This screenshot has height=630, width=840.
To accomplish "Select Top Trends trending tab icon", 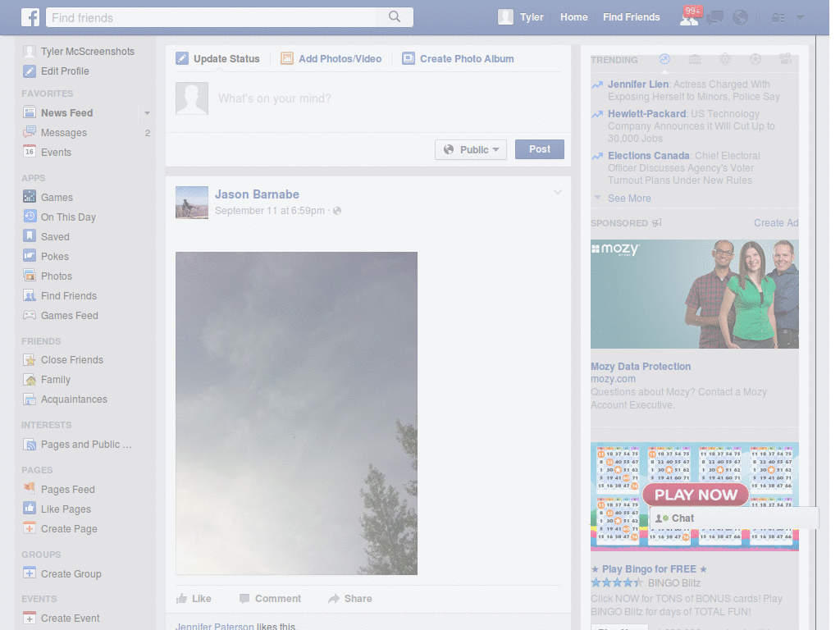I will (x=664, y=59).
